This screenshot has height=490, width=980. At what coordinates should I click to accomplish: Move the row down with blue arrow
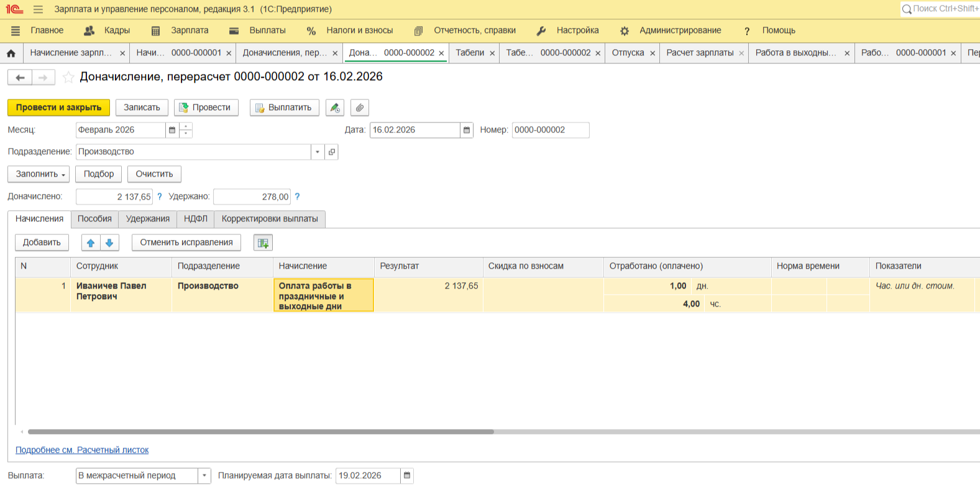click(109, 243)
